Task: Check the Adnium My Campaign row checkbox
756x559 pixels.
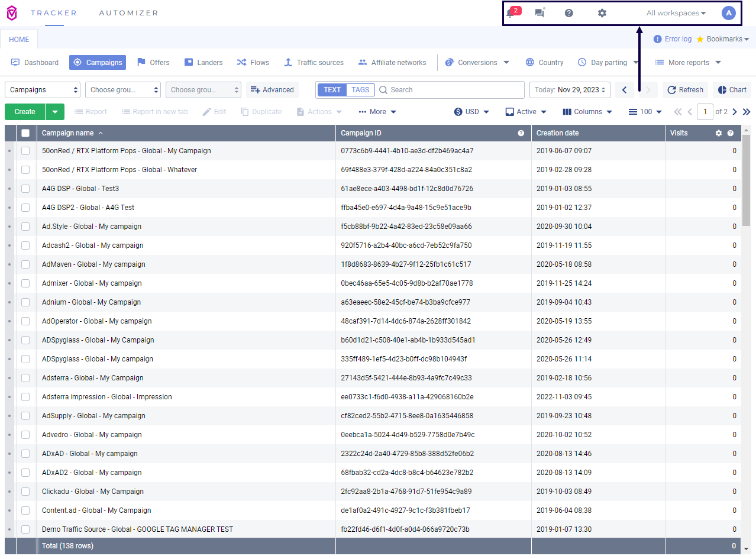Action: (25, 302)
